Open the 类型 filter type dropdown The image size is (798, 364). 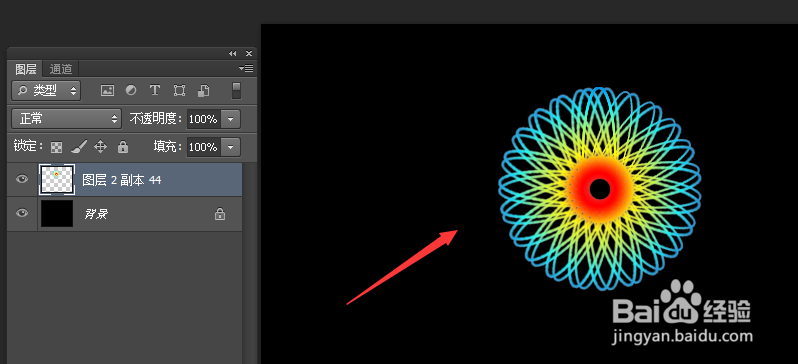(46, 91)
